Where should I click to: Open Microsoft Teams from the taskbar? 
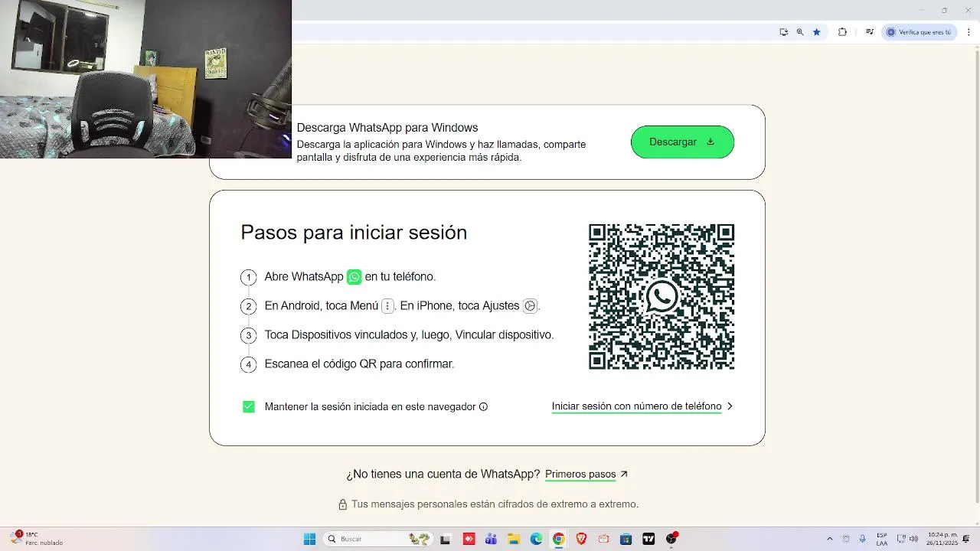(491, 539)
